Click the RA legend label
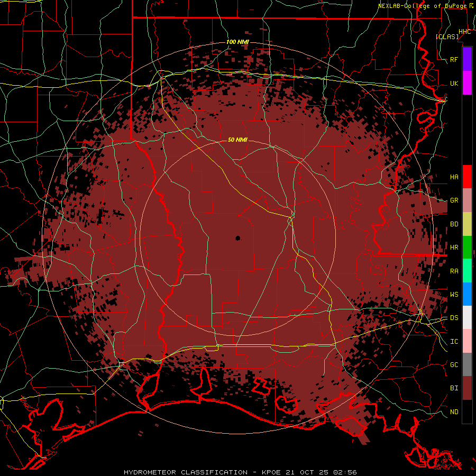This screenshot has width=476, height=476. click(454, 271)
